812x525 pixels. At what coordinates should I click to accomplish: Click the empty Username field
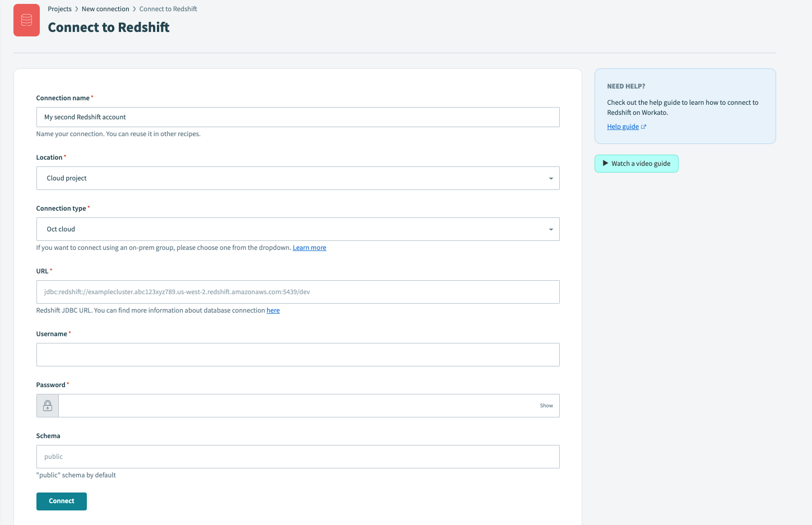click(x=298, y=354)
